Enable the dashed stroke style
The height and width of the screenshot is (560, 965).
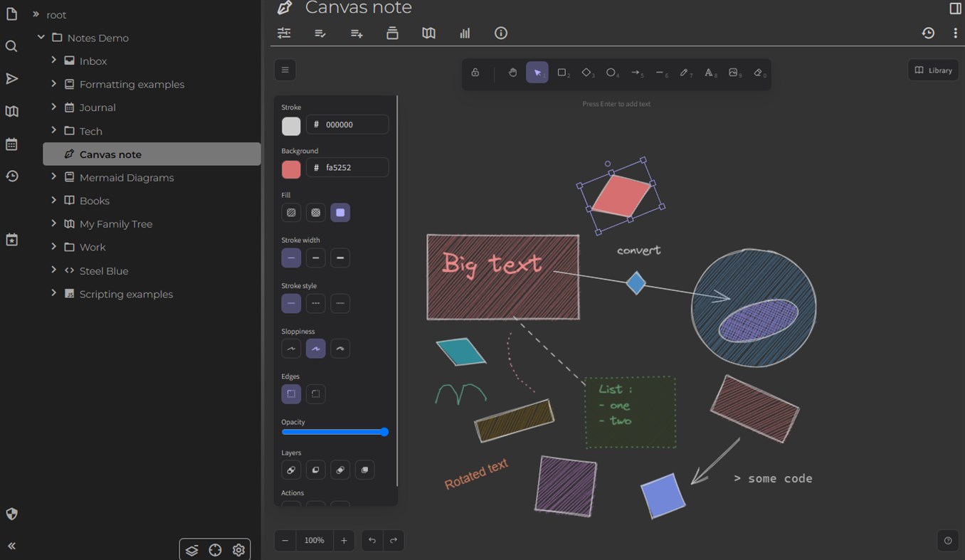(315, 303)
